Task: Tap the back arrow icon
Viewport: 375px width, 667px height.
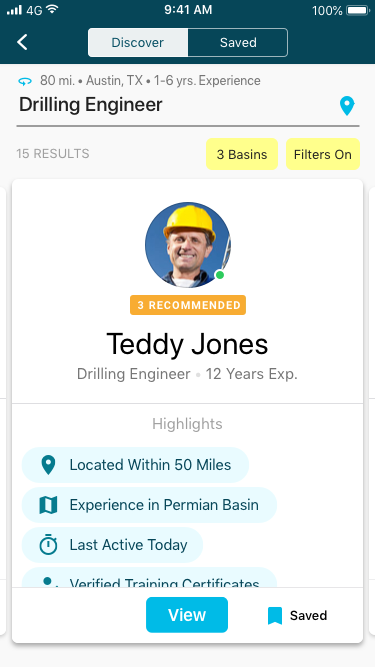Action: click(22, 43)
